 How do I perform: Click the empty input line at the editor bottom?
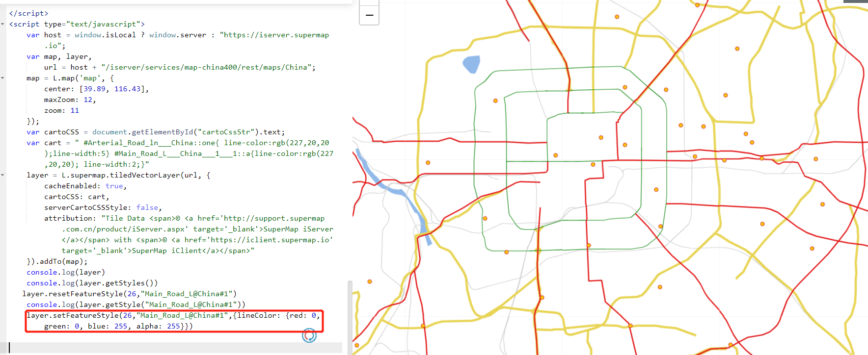pos(174,348)
